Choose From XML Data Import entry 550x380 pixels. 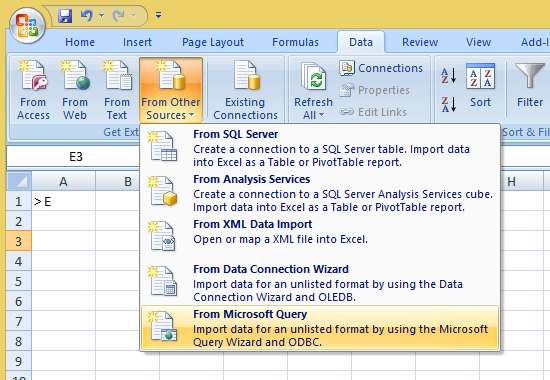point(320,238)
